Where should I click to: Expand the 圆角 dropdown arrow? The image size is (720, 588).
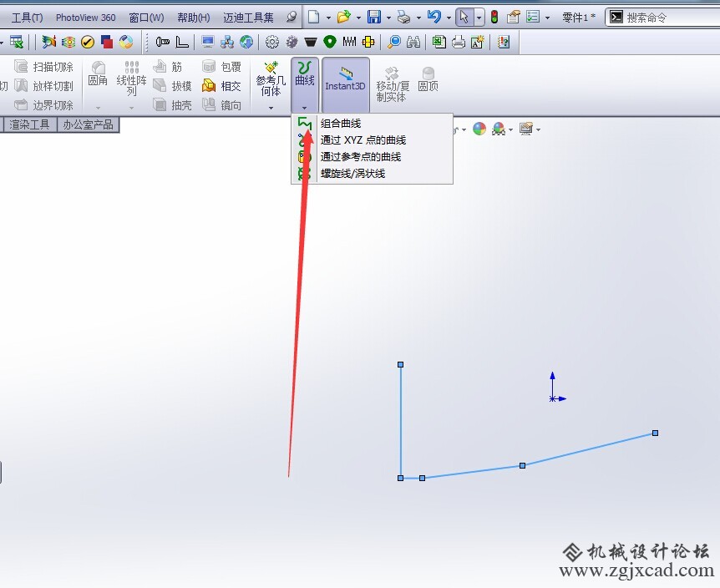click(x=98, y=108)
